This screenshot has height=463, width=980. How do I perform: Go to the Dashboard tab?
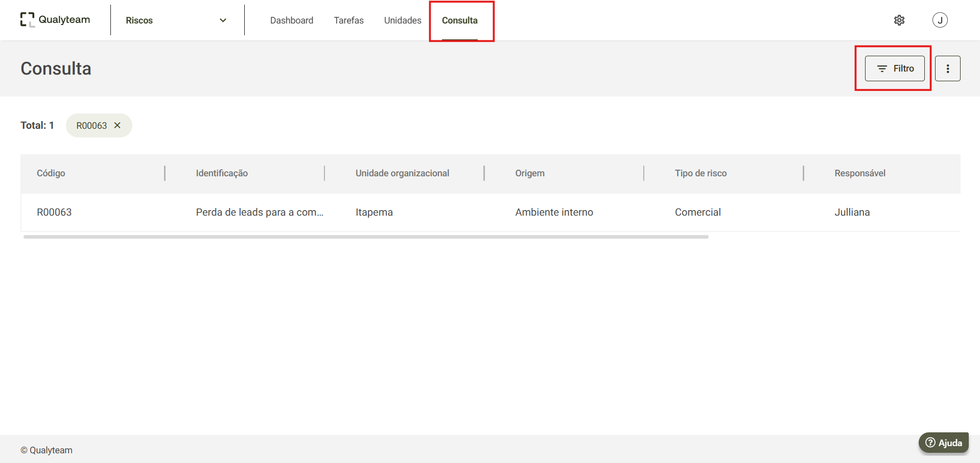pos(292,20)
